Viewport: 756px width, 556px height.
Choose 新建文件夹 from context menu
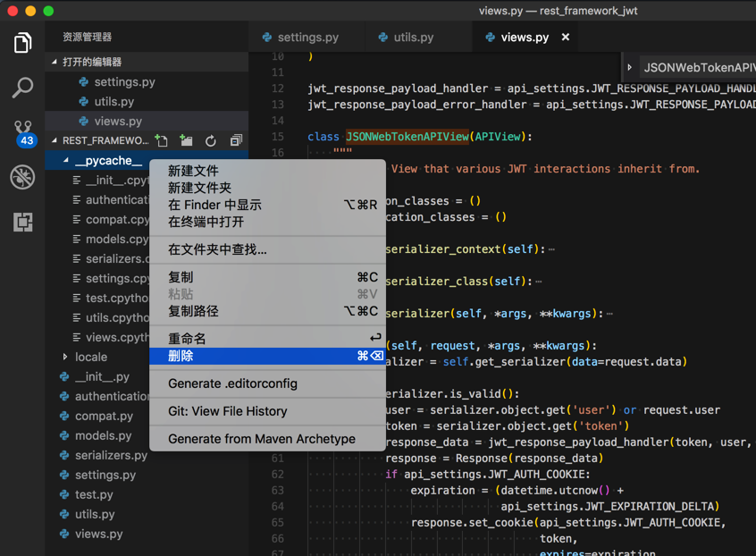tap(267, 188)
